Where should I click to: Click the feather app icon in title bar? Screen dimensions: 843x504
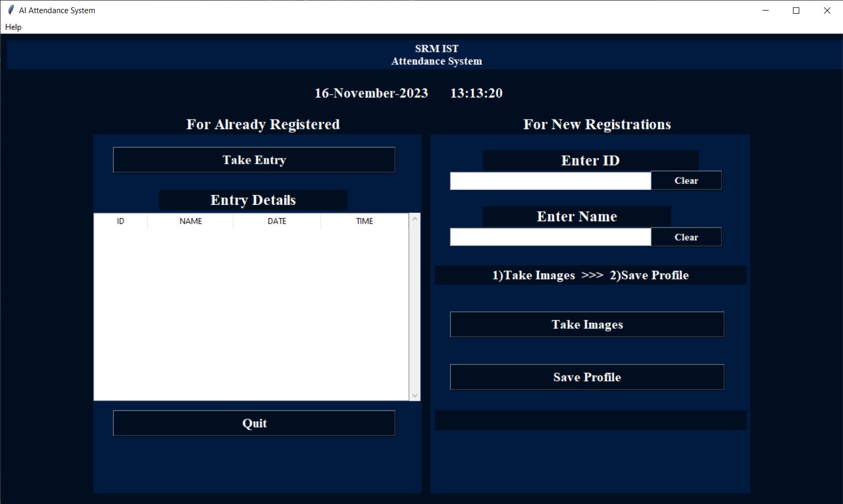click(x=11, y=10)
